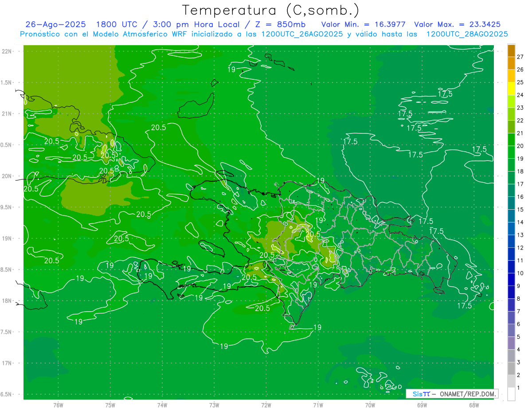Click the valid-until stamp 1200UTC_28AGO2025
The width and height of the screenshot is (532, 411).
pyautogui.click(x=467, y=34)
